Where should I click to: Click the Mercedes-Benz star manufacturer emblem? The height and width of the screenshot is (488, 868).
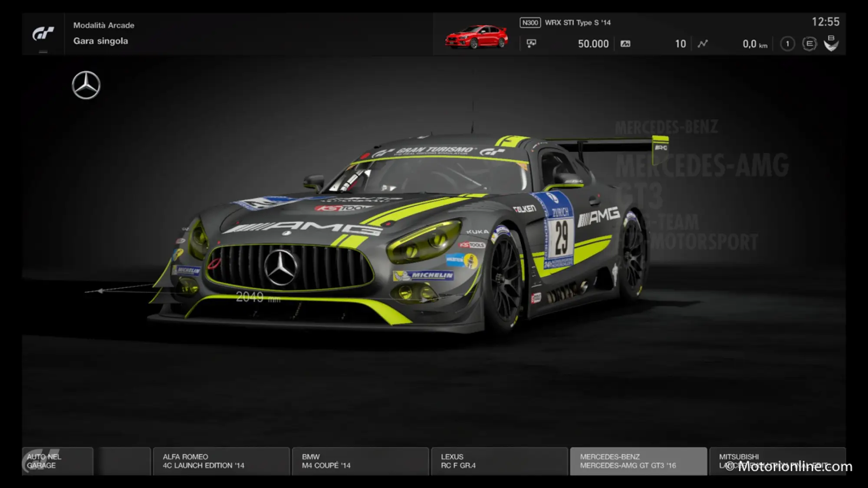point(86,85)
